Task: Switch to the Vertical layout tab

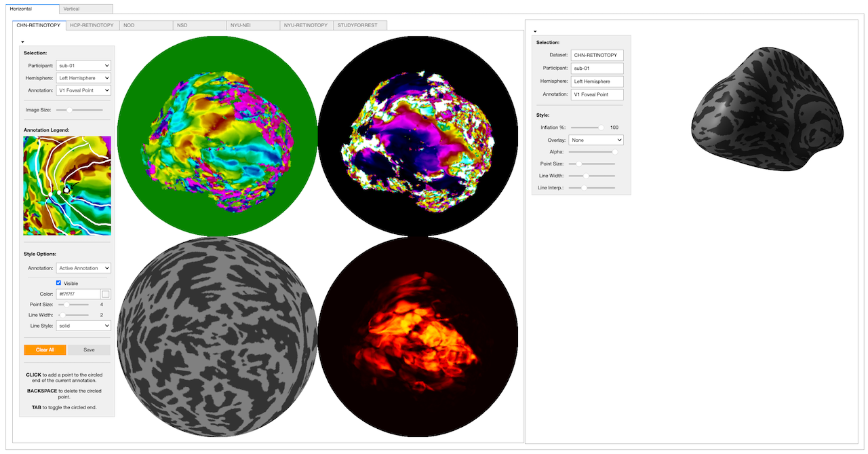Action: coord(86,9)
